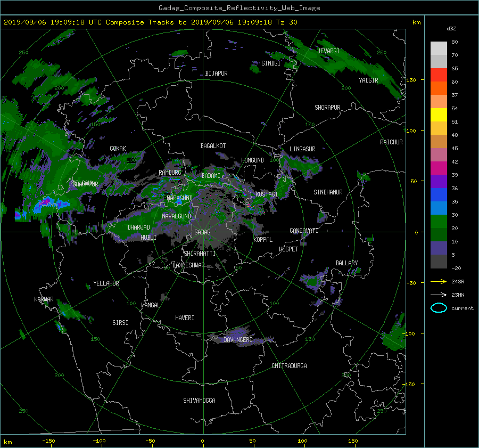Click the SINDHANUR label
479x448 pixels.
click(328, 192)
